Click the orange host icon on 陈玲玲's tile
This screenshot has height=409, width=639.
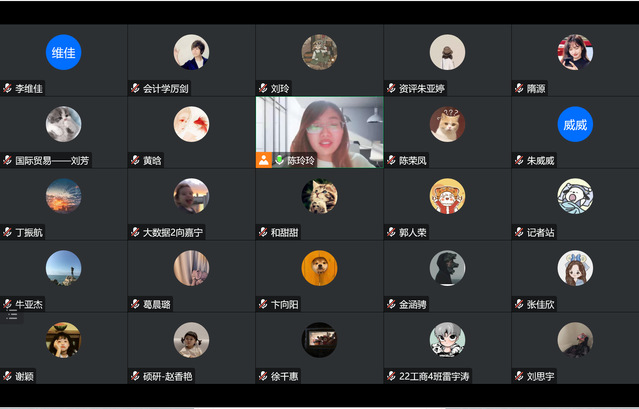tap(264, 160)
